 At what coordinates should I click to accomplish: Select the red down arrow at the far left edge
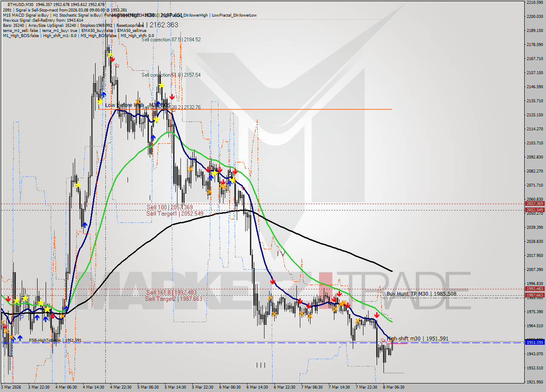[9, 298]
